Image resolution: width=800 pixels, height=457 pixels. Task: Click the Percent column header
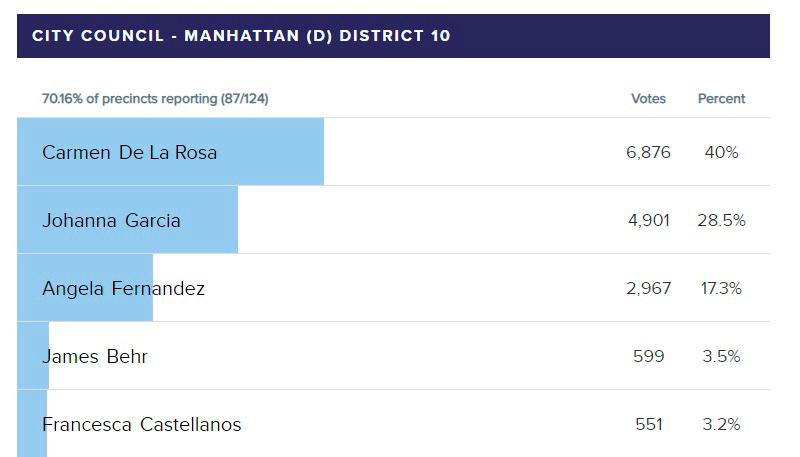click(721, 99)
